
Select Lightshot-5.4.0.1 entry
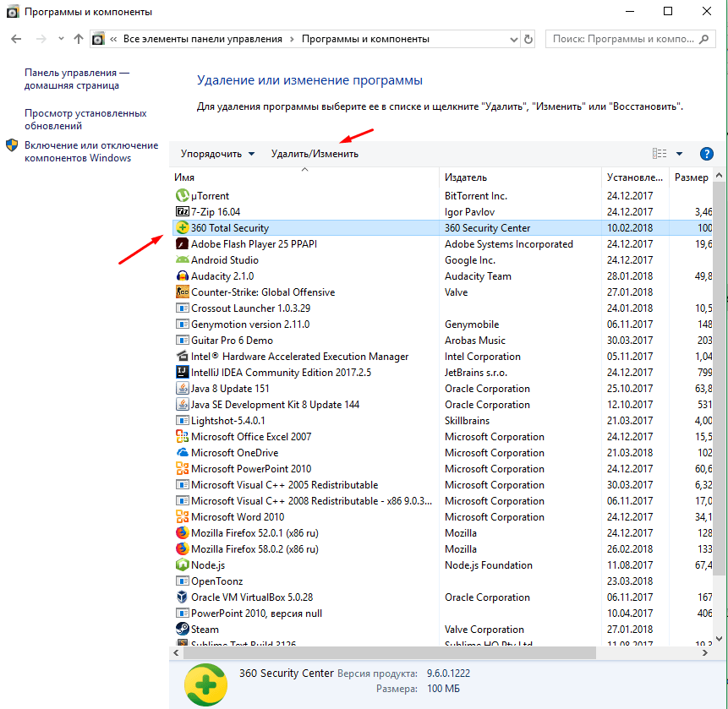pyautogui.click(x=442, y=421)
